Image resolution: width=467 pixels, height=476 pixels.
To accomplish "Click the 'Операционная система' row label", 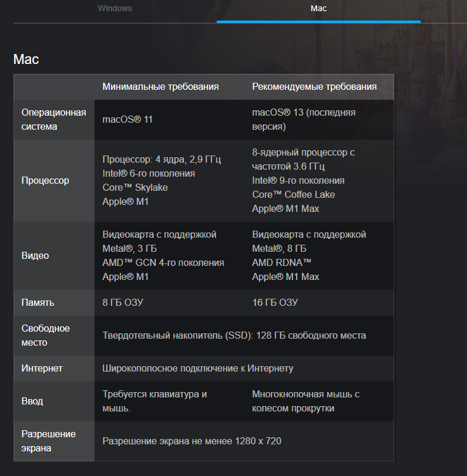I will tap(54, 120).
